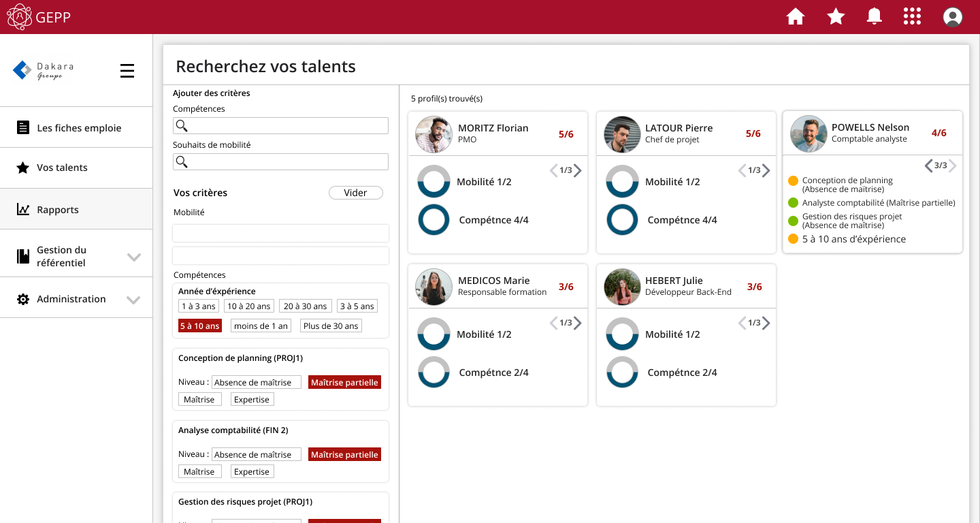
Task: Click the search icon in Compétences field
Action: tap(181, 126)
